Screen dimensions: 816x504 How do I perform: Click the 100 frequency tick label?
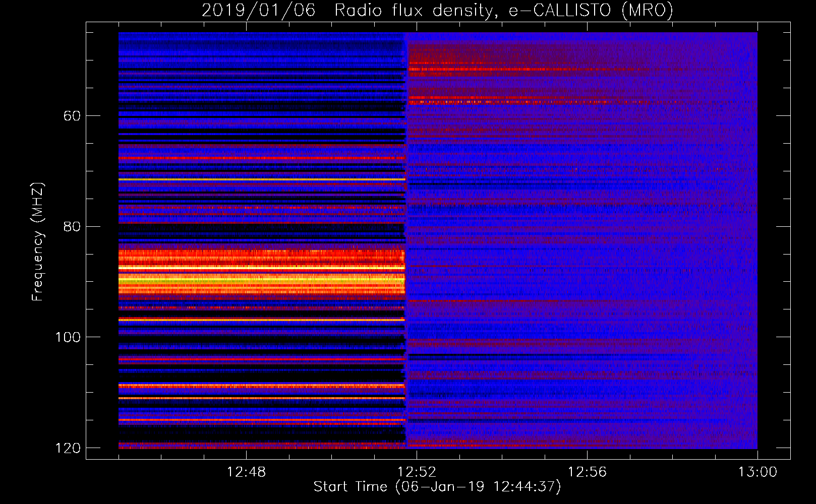pos(68,337)
